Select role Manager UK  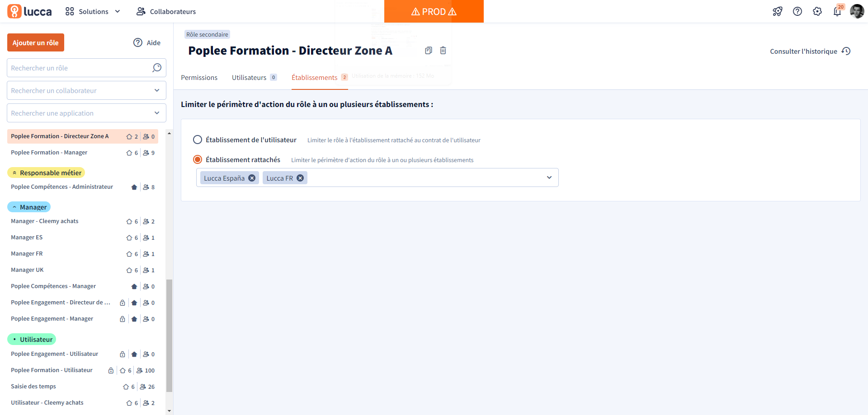pyautogui.click(x=83, y=270)
